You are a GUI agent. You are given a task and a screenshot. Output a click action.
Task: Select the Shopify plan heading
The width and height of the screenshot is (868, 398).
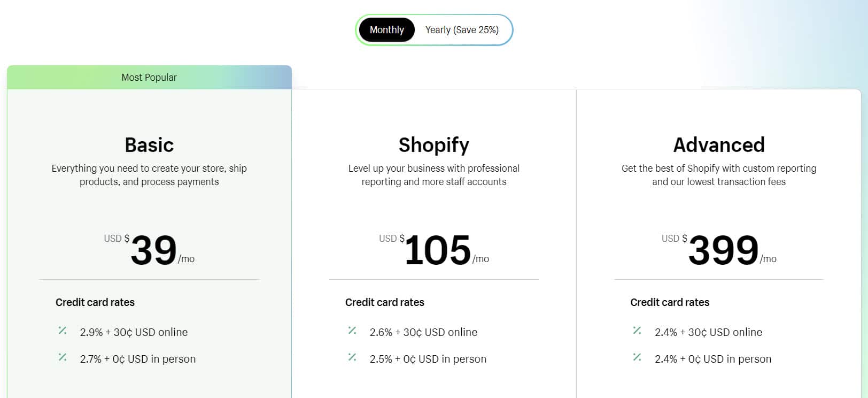(434, 145)
